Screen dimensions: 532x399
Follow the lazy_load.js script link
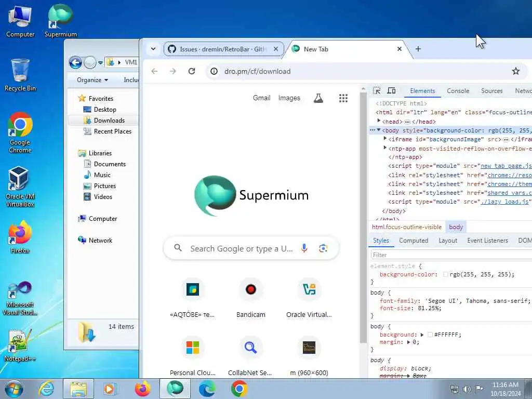coord(504,202)
